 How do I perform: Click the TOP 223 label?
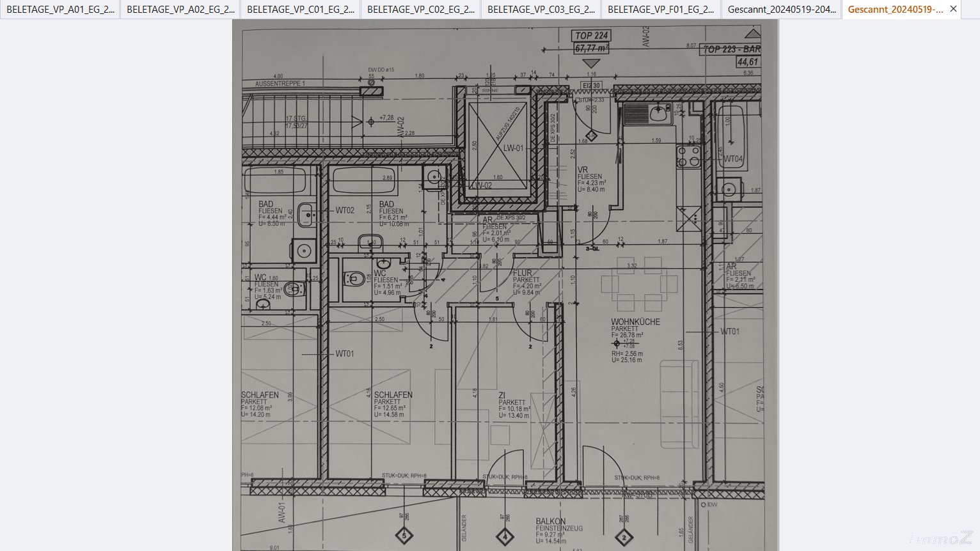pos(732,49)
